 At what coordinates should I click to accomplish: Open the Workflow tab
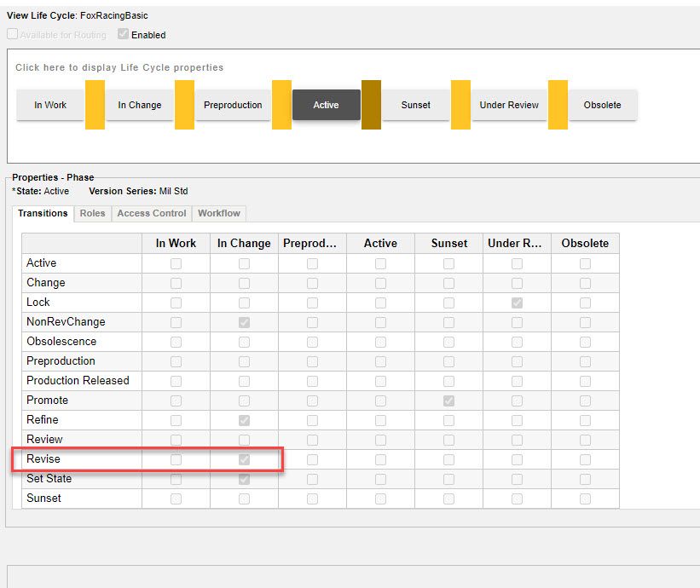click(219, 213)
